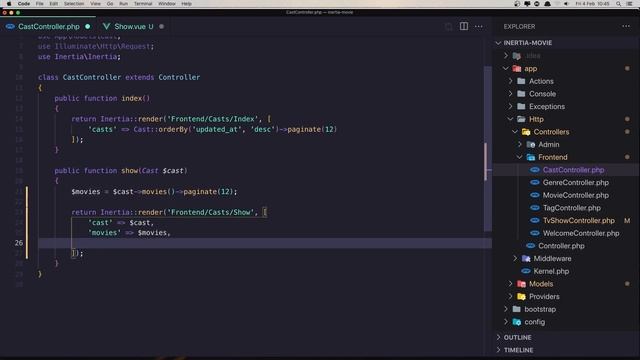Image resolution: width=640 pixels, height=360 pixels.
Task: Open Explorer panel More Actions ellipsis
Action: pyautogui.click(x=626, y=27)
